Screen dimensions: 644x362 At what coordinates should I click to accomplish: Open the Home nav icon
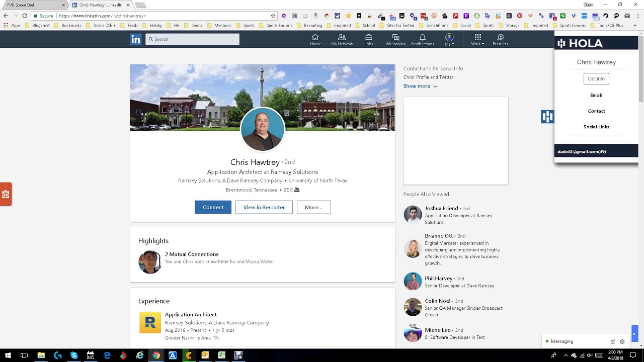tap(315, 40)
